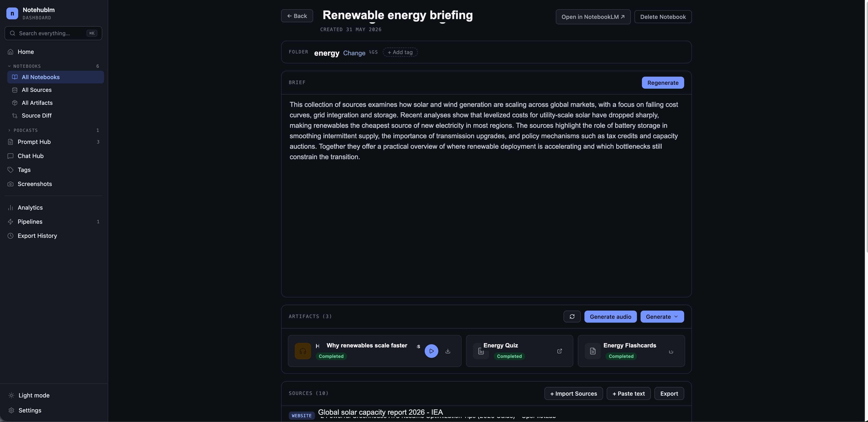Click the Screenshots camera icon
This screenshot has width=868, height=422.
click(x=10, y=184)
